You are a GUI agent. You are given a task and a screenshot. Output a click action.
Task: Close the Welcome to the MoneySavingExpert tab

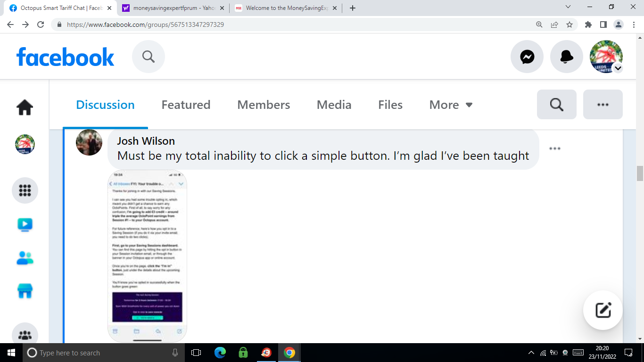(x=335, y=8)
